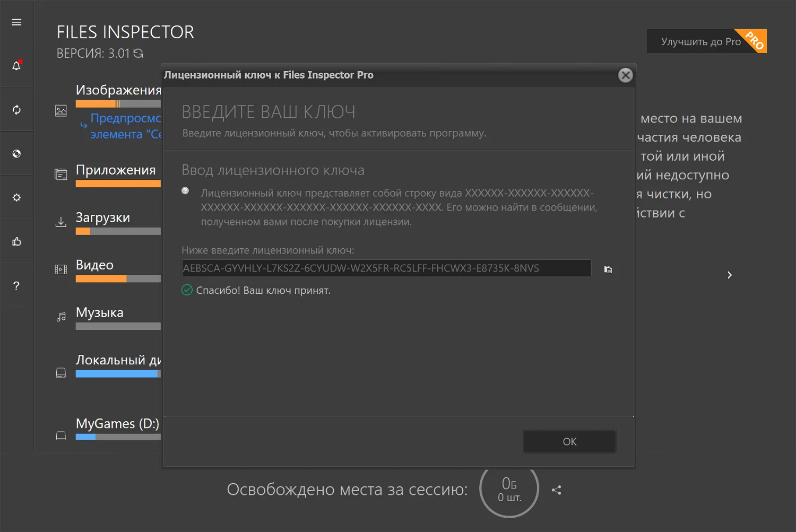Screen dimensions: 796x532
Task: Click the 'Спасибо! Ваш ключ принят.' message
Action: 263,290
